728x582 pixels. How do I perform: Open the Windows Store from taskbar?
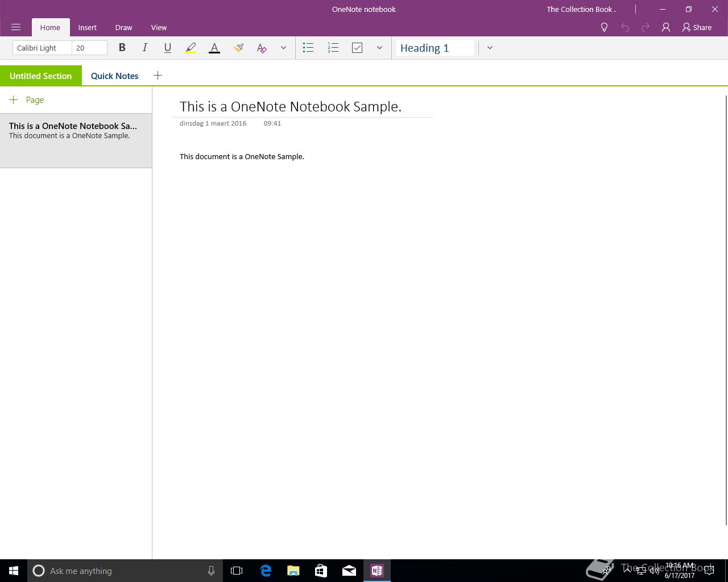point(321,571)
